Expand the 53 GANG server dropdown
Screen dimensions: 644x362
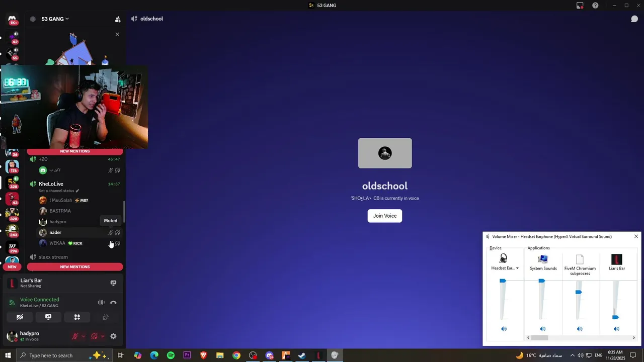55,19
